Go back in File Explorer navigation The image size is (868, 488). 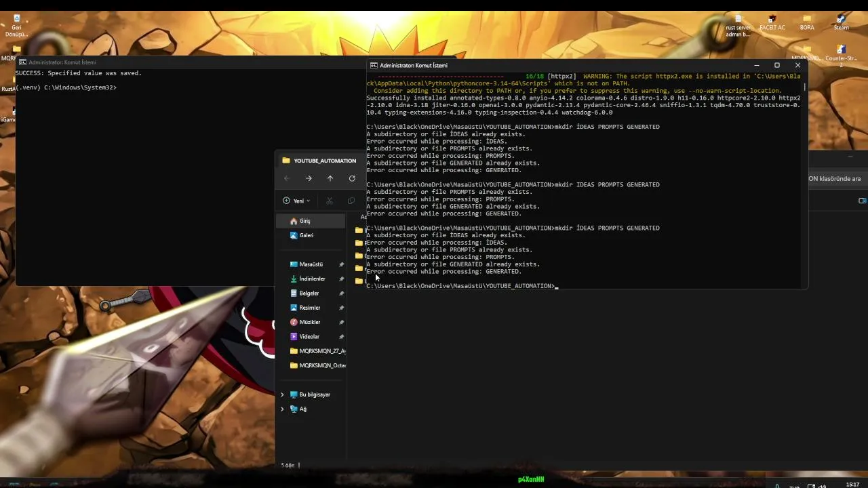(x=287, y=178)
